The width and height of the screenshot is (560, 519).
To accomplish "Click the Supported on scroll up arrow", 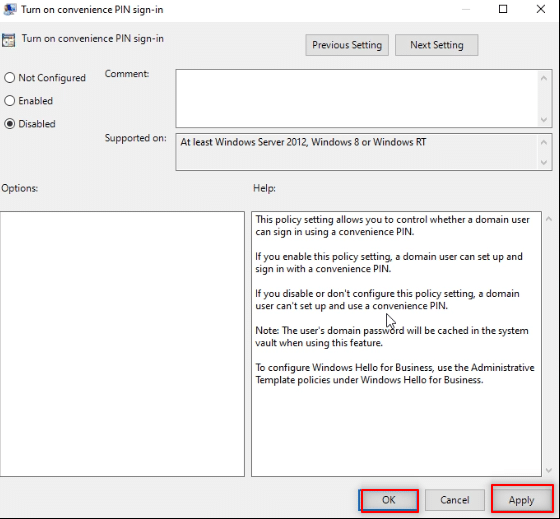I will 544,143.
